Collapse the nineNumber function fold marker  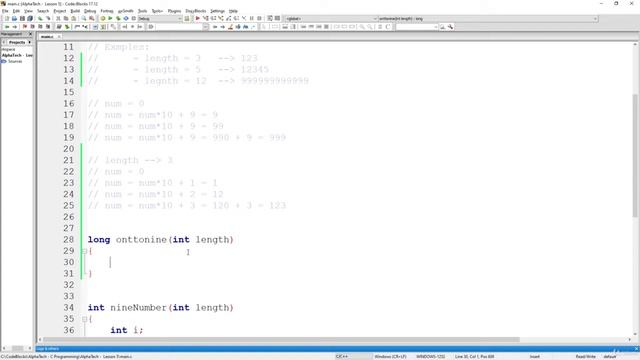click(x=84, y=319)
